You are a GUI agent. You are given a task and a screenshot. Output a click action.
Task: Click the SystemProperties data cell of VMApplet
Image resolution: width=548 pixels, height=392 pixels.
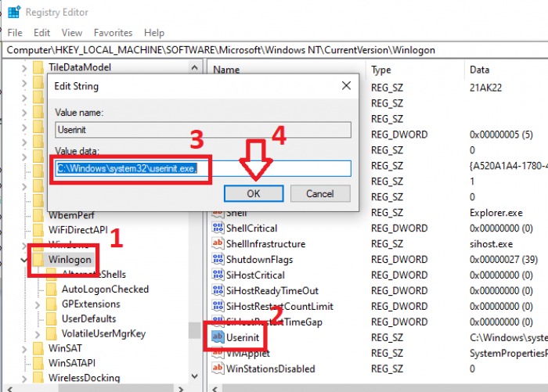coord(509,353)
